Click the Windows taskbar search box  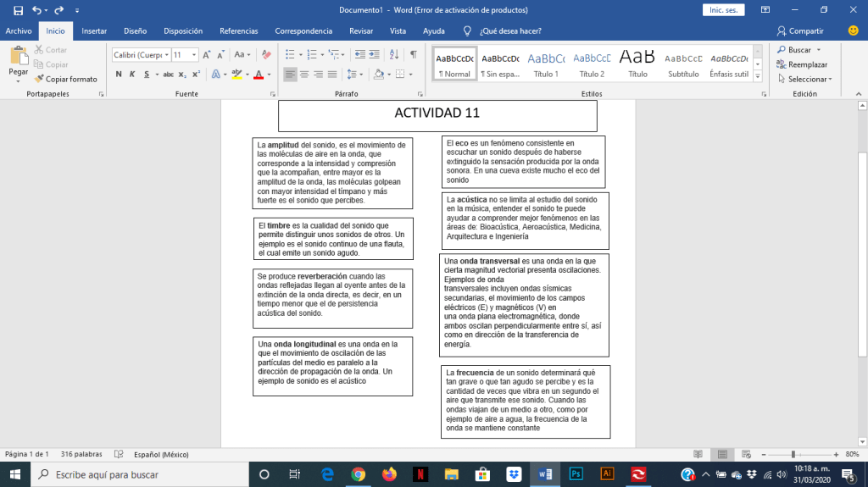coord(136,474)
